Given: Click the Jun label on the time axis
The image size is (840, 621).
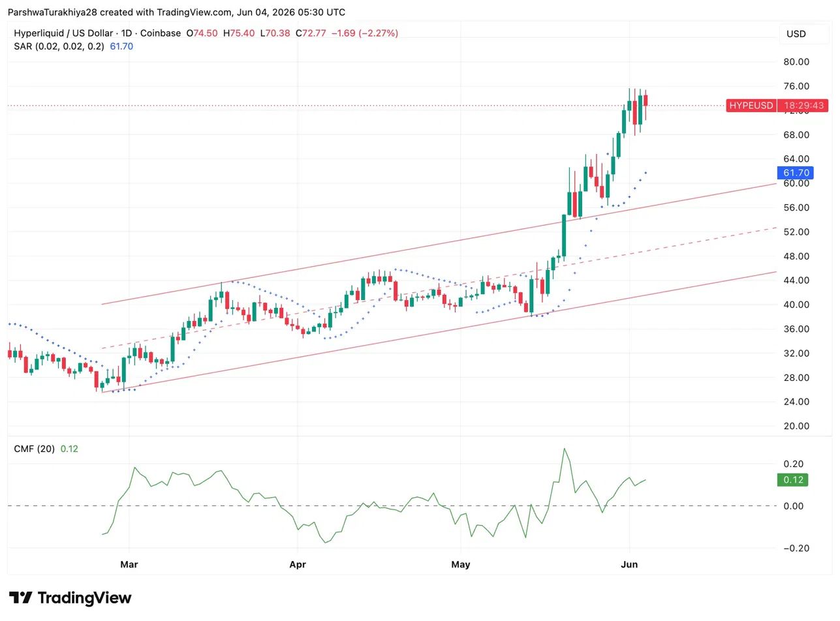Looking at the screenshot, I should point(629,564).
